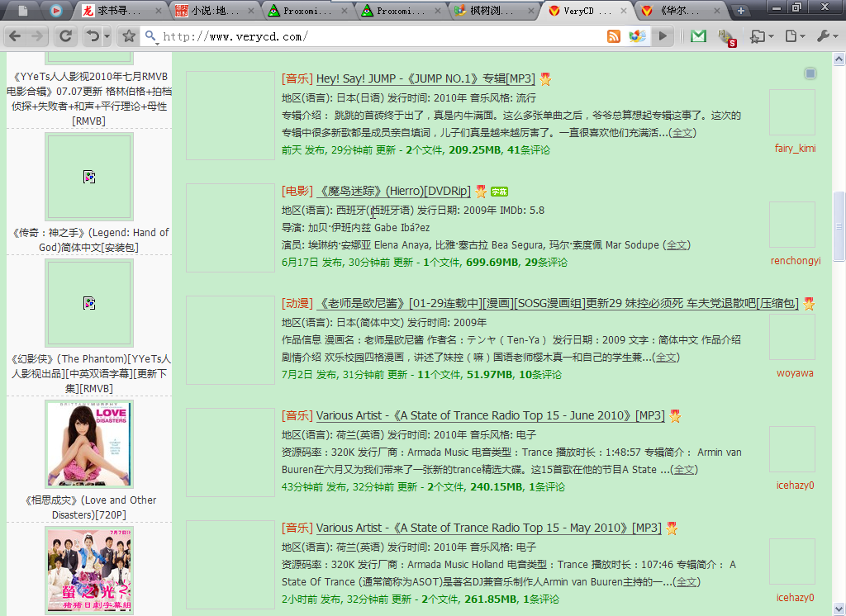The height and width of the screenshot is (616, 846).
Task: Open 《幻影侠》(The Phantom) sidebar link
Action: pos(89,373)
